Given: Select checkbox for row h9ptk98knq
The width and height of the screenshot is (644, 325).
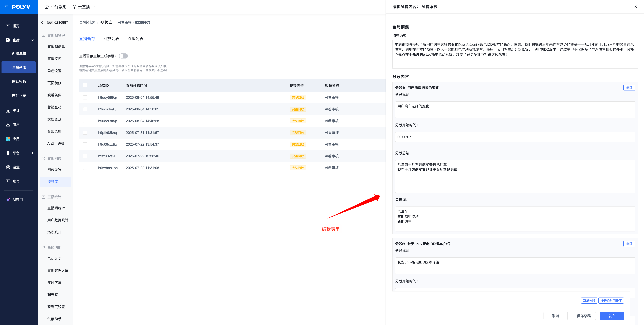Looking at the screenshot, I should point(85,133).
